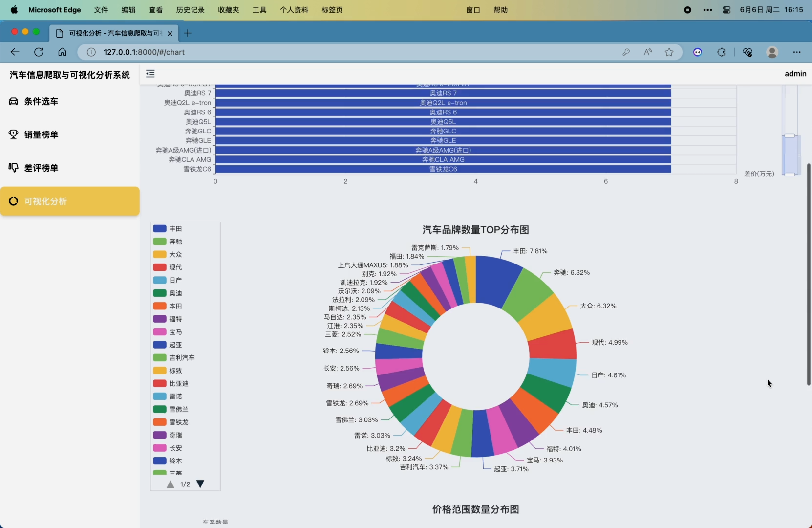Select 可视化分析 sidebar item

click(70, 201)
